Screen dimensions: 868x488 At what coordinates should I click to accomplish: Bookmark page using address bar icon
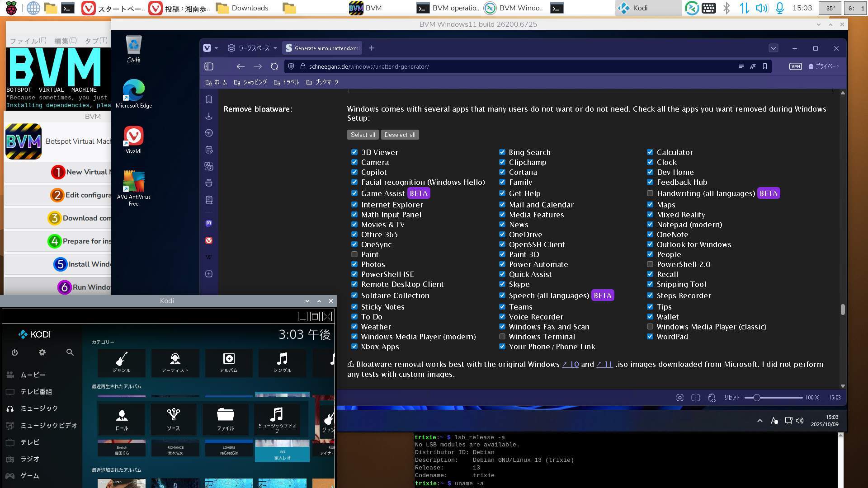[765, 66]
